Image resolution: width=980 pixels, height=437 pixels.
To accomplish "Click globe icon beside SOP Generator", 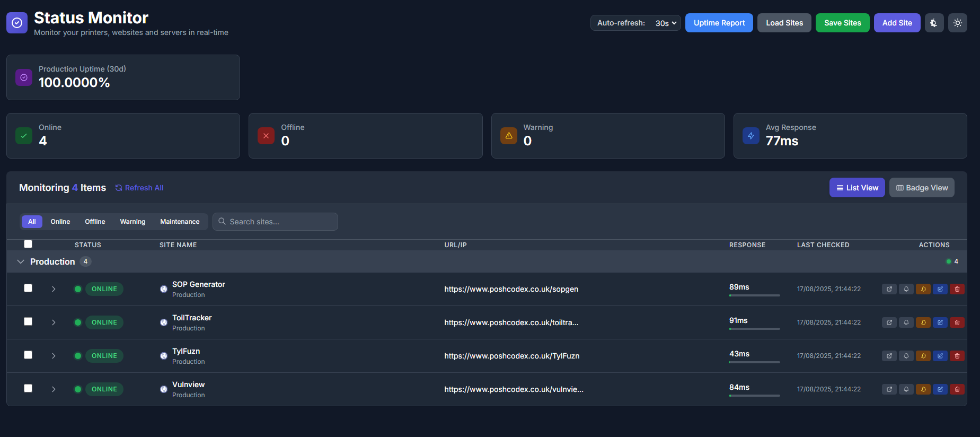I will [164, 289].
